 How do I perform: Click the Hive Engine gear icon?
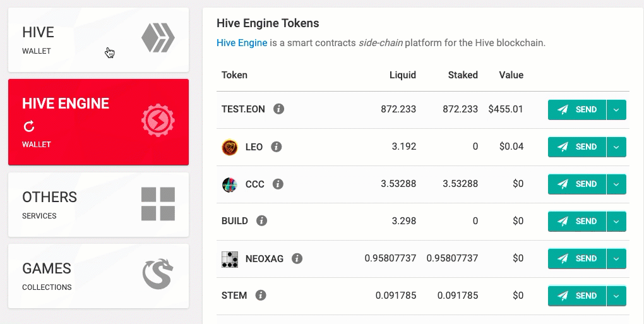[158, 121]
